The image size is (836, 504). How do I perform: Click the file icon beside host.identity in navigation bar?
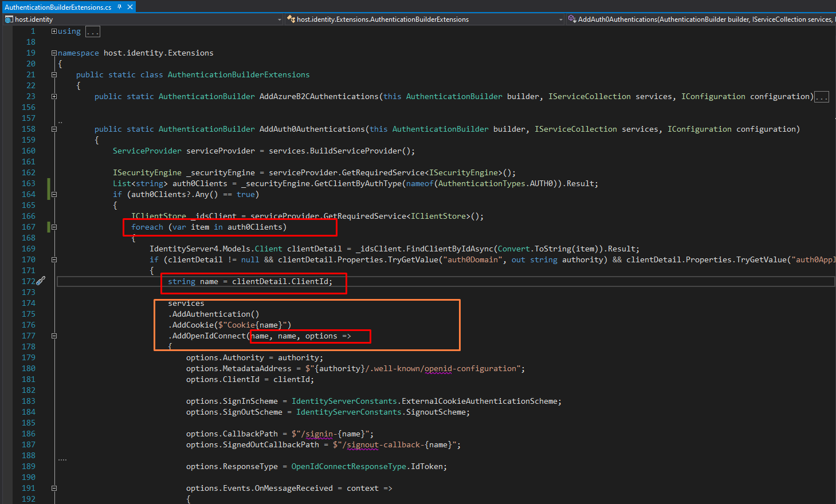click(8, 19)
